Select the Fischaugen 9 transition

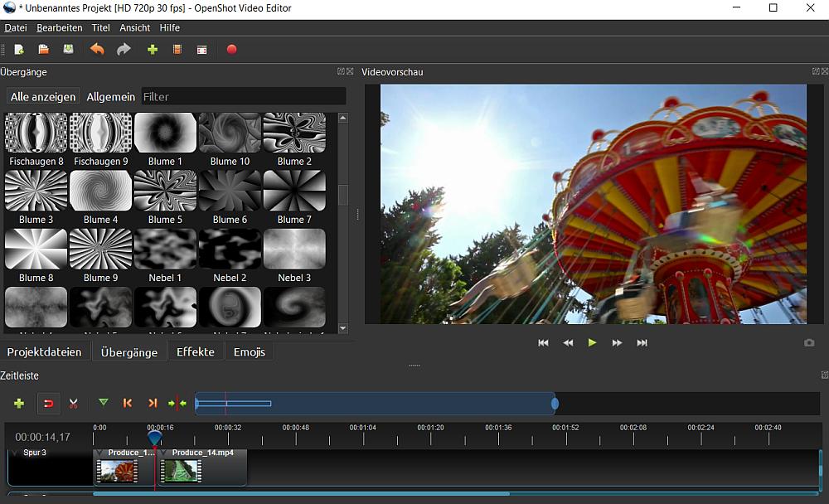click(x=100, y=140)
